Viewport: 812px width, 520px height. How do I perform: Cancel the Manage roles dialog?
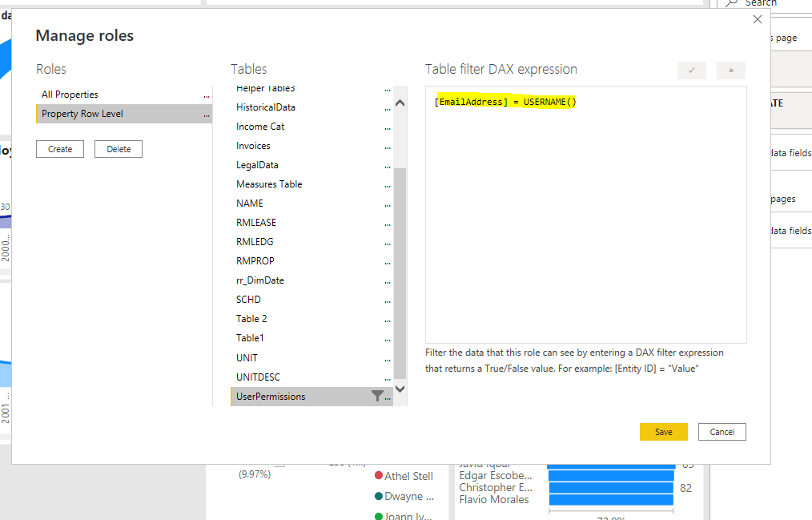coord(722,432)
